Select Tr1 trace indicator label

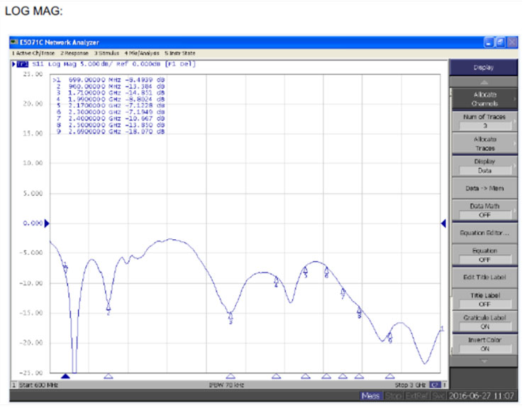click(23, 64)
